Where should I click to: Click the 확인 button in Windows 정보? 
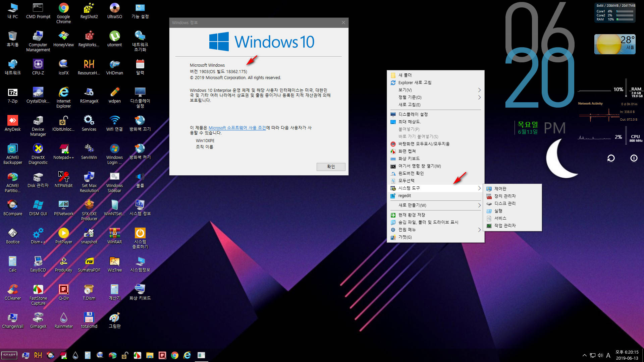[331, 167]
